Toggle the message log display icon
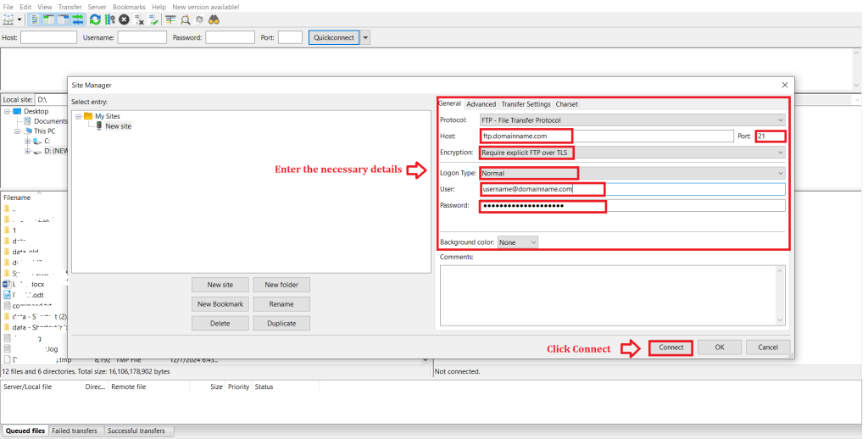The image size is (868, 439). 35,19
